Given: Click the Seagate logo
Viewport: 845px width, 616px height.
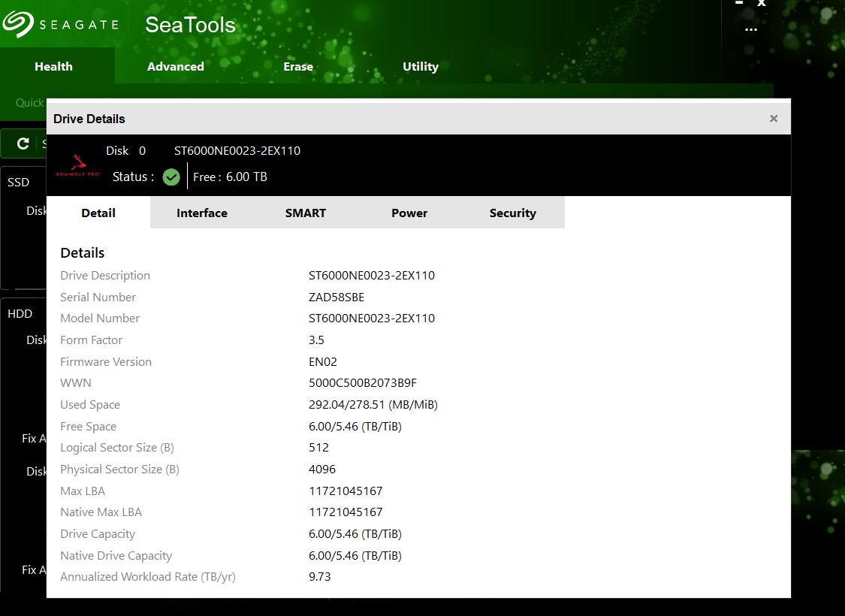Looking at the screenshot, I should [60, 24].
